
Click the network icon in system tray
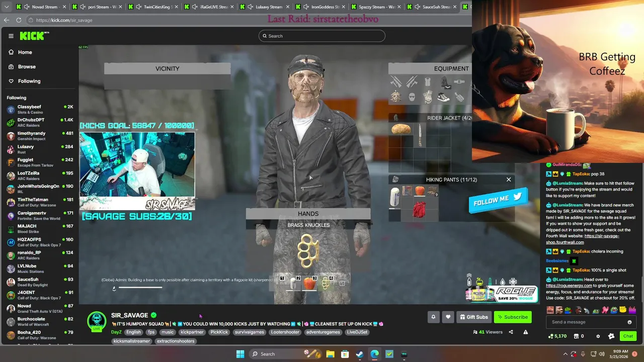tap(593, 354)
